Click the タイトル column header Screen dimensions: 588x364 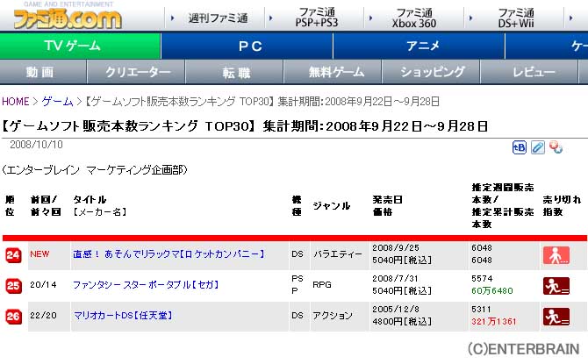(x=90, y=200)
